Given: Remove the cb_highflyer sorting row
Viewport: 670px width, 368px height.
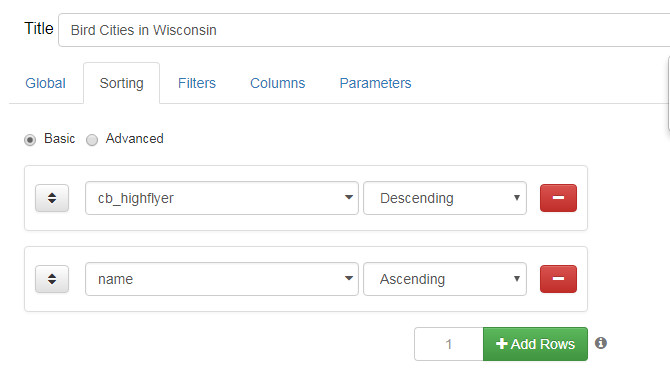Looking at the screenshot, I should tap(558, 198).
